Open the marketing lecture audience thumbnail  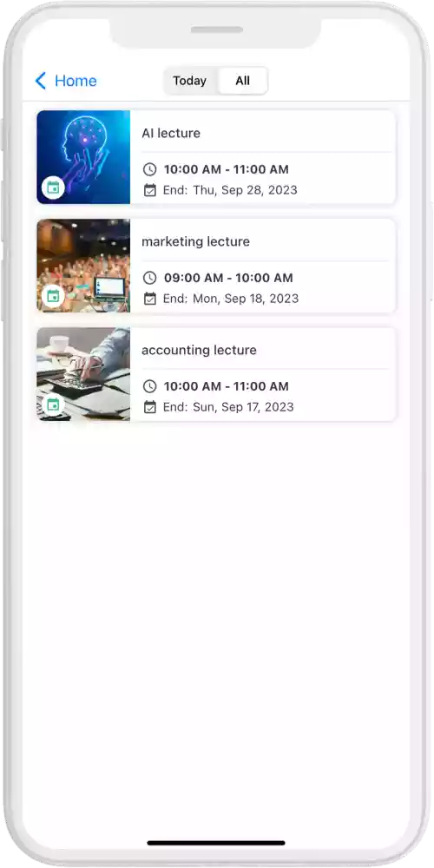83,266
